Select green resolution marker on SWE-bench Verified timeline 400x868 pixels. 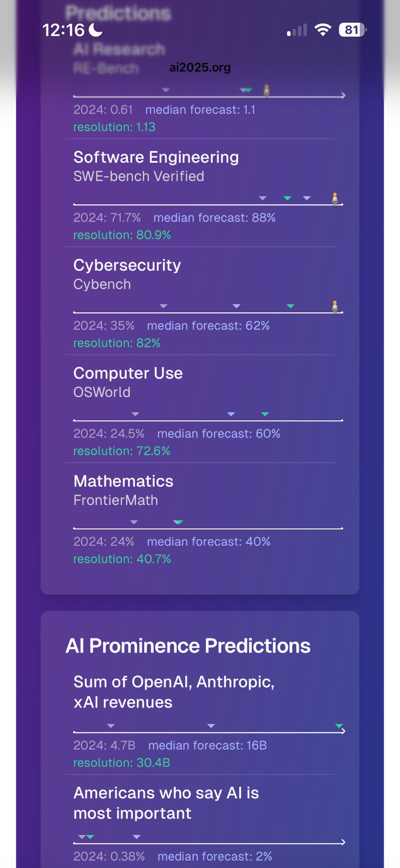point(287,198)
